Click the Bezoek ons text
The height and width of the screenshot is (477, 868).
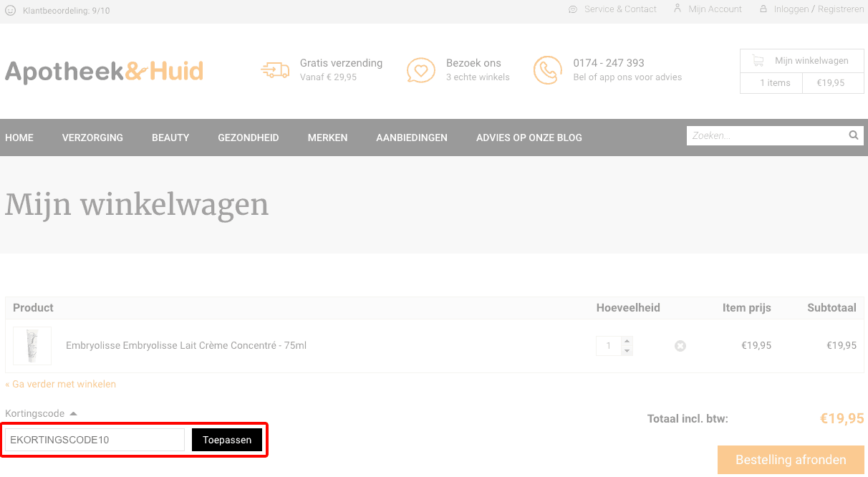tap(473, 63)
